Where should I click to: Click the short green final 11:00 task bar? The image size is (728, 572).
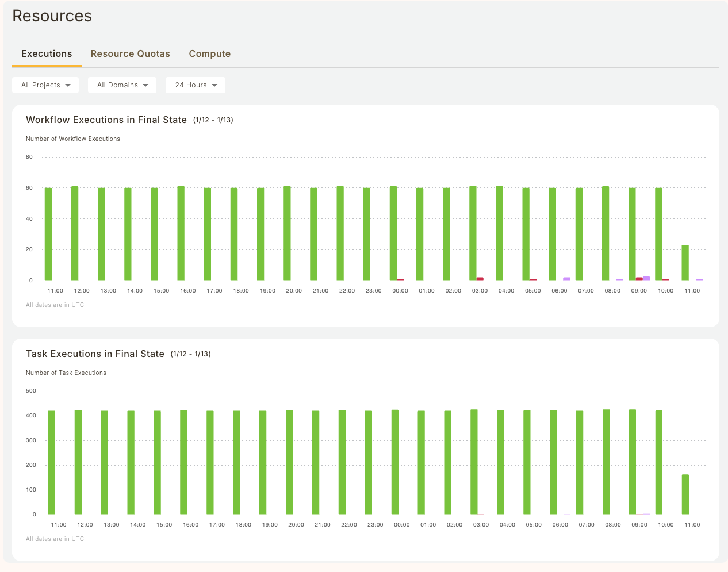pos(685,494)
